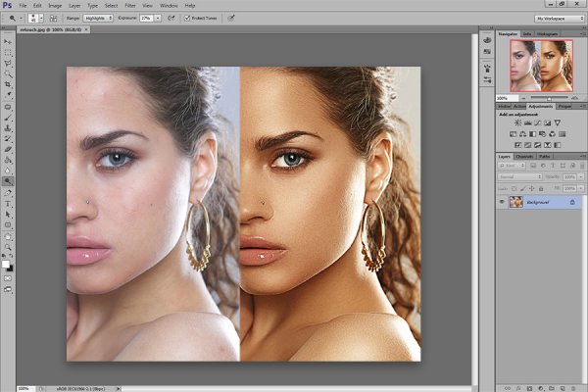Add a Brightness/Contrast adjustment
Screen dimensions: 588x392
click(517, 122)
